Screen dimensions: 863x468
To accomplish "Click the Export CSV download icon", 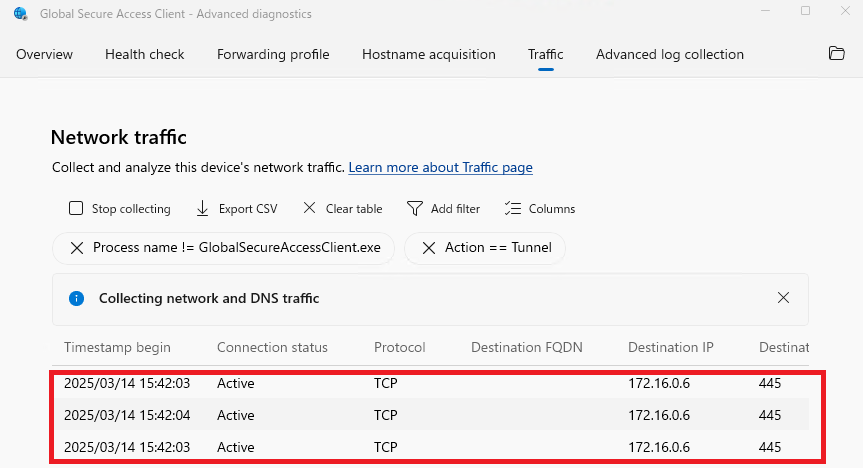I will point(202,209).
